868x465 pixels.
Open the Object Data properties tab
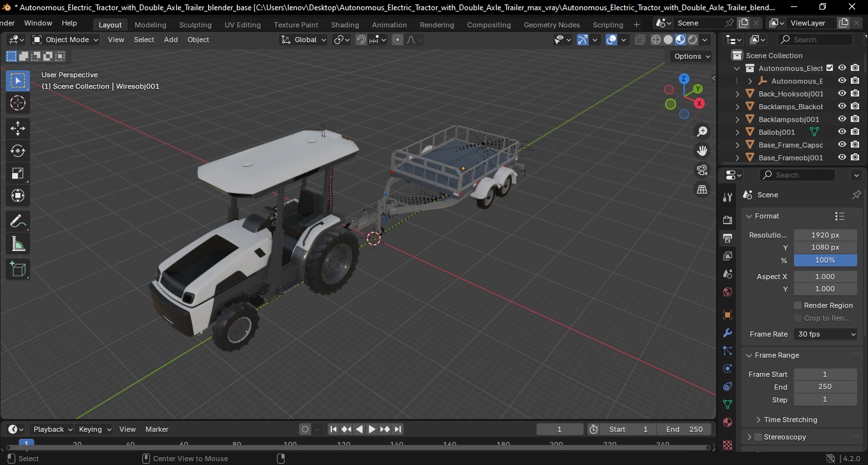(728, 404)
